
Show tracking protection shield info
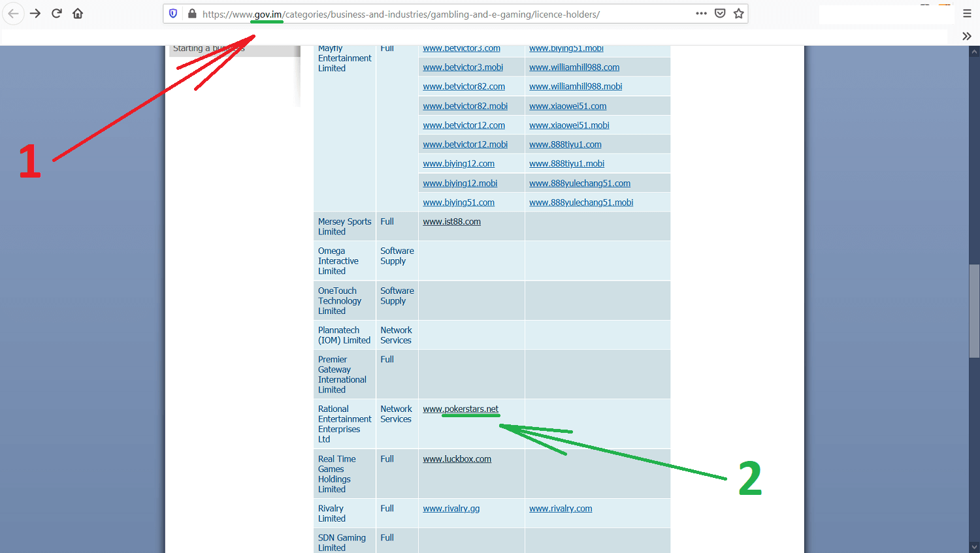(x=173, y=14)
